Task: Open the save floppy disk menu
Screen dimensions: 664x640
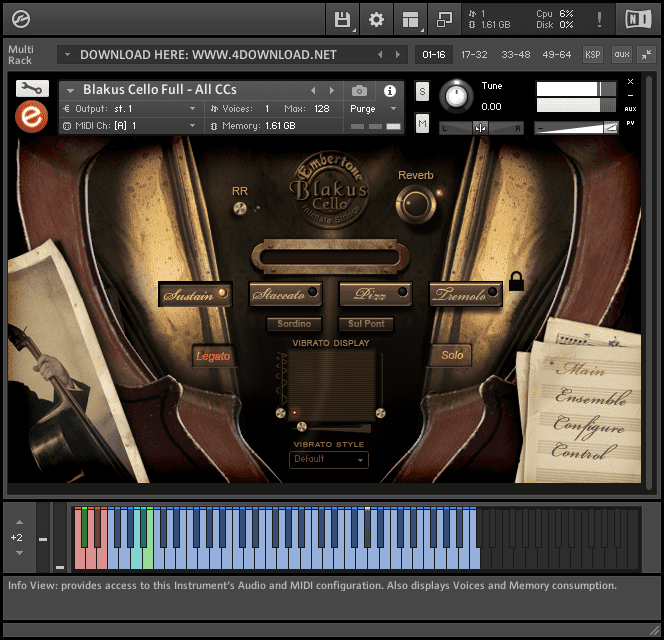Action: pyautogui.click(x=343, y=19)
